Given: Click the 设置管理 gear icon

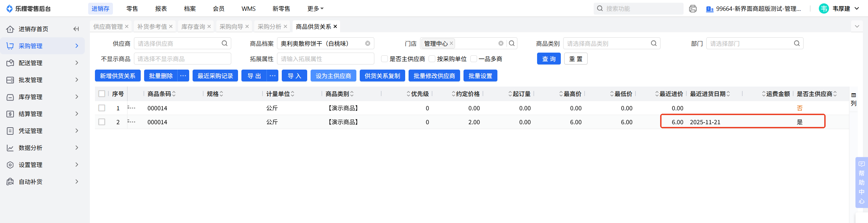Looking at the screenshot, I should click(x=10, y=165).
